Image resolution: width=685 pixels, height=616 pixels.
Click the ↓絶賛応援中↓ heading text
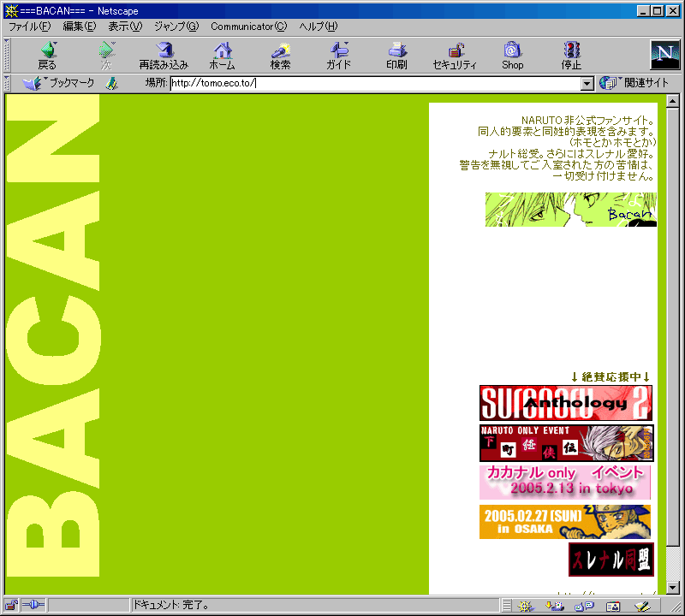611,376
